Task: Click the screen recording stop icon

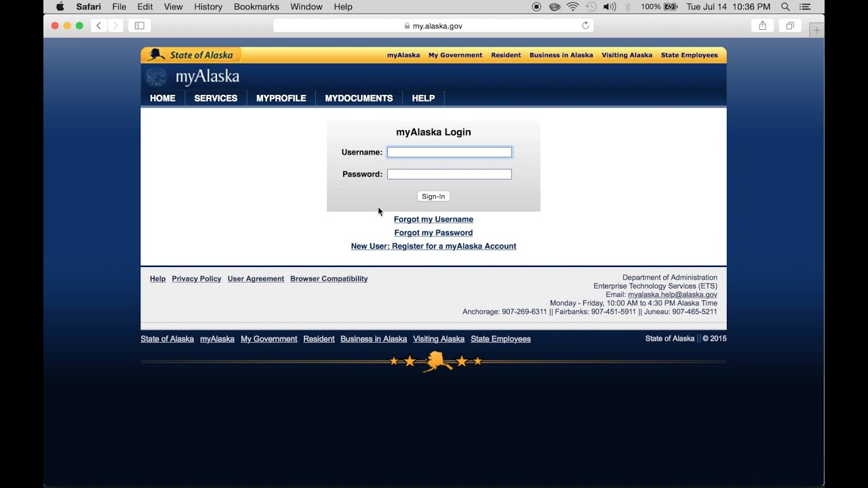Action: point(536,7)
